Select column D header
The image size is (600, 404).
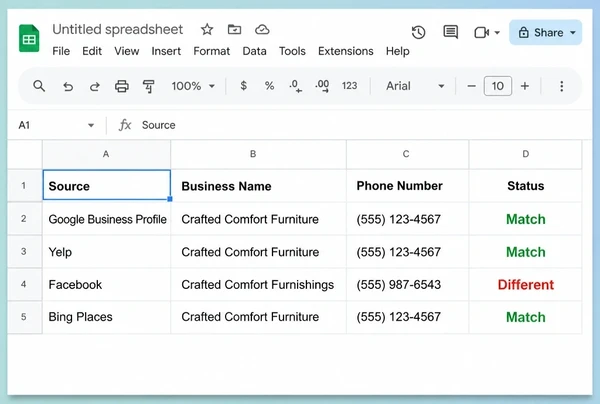525,154
